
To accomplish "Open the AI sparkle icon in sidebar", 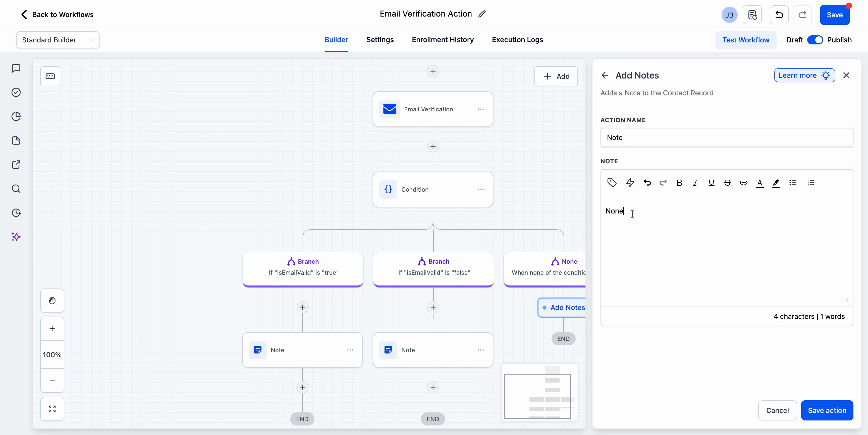I will (16, 237).
